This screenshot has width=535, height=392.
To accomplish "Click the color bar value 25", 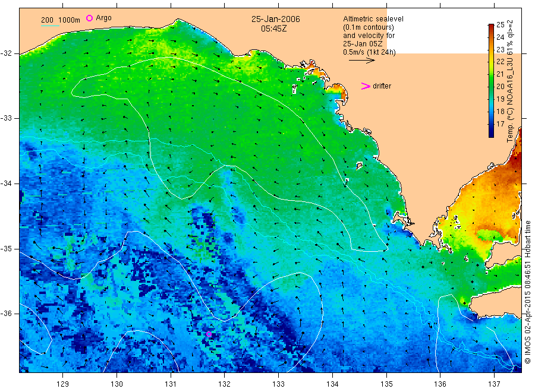I will 500,24.
